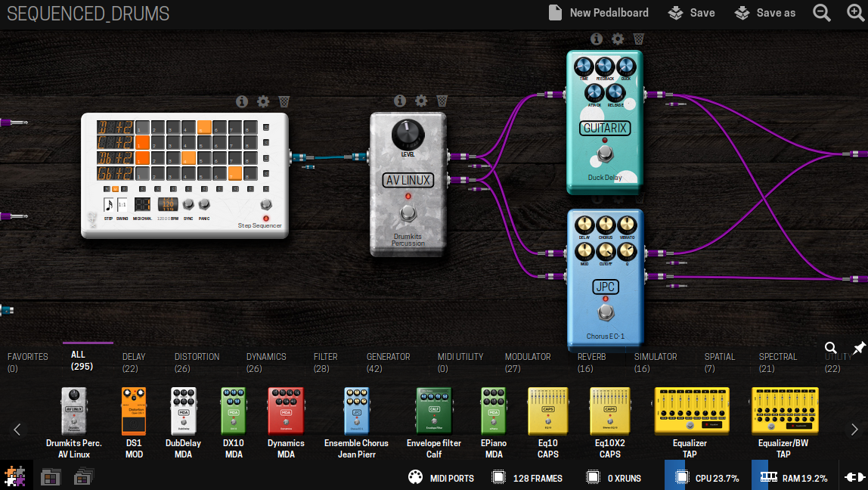Pick Equalizer/BW TAP thumbnail
Screen dimensions: 868x490
click(784, 411)
